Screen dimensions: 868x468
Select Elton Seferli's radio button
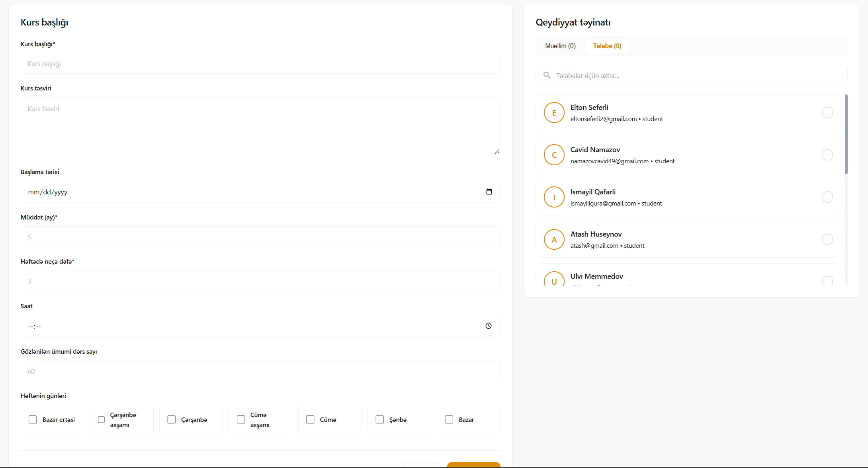pos(827,113)
